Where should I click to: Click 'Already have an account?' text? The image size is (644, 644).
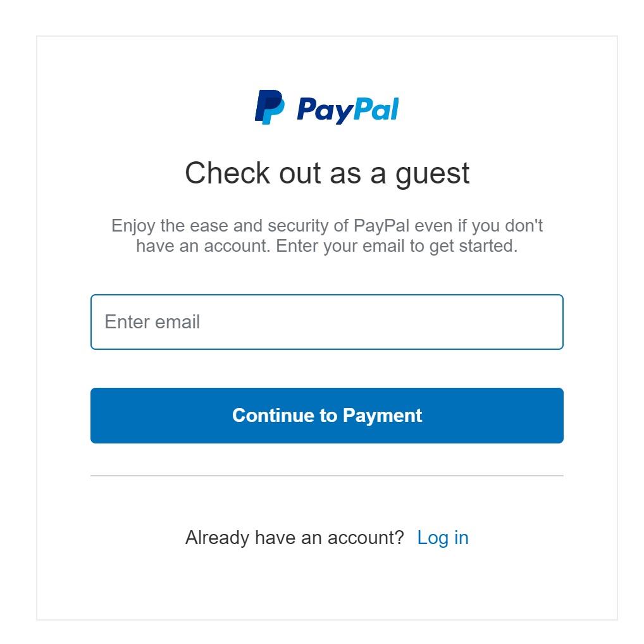(295, 537)
